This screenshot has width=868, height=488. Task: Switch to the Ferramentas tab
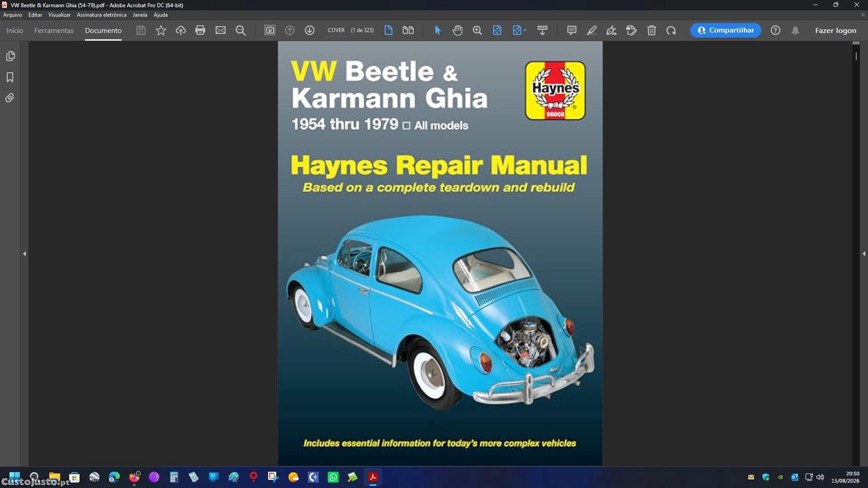point(54,31)
